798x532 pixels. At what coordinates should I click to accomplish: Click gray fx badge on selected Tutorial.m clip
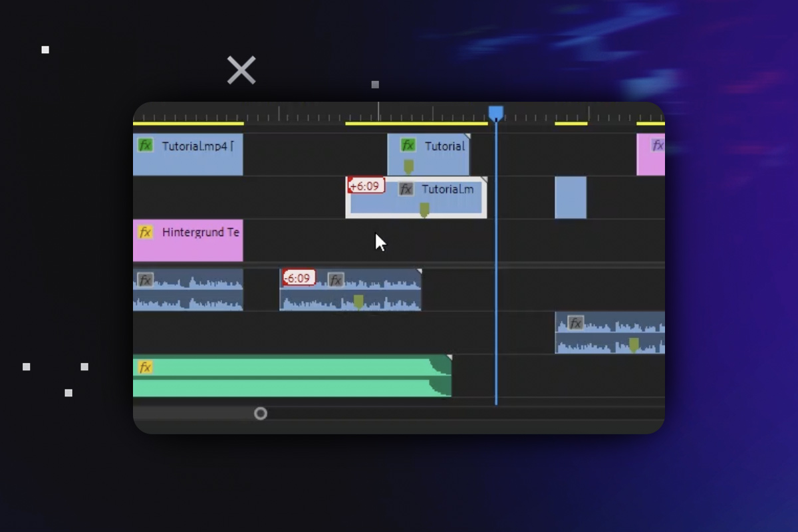406,189
